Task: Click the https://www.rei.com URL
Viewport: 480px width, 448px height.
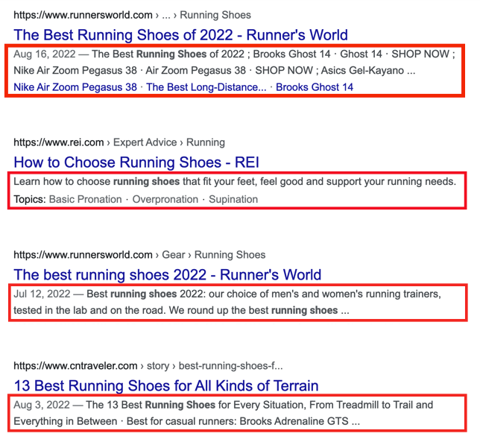Action: [59, 142]
